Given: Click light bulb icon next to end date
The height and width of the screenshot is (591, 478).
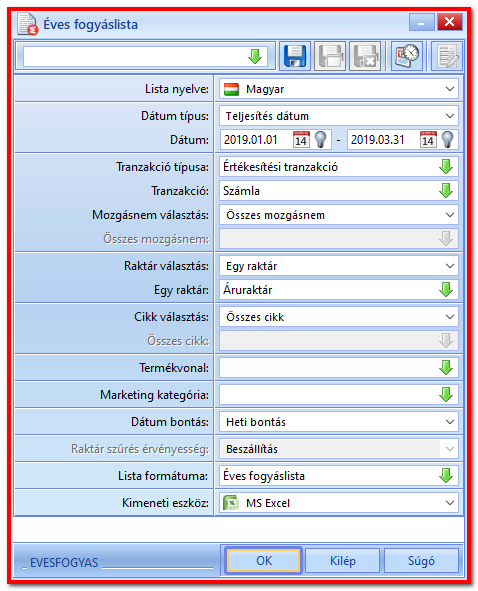Looking at the screenshot, I should [x=448, y=139].
